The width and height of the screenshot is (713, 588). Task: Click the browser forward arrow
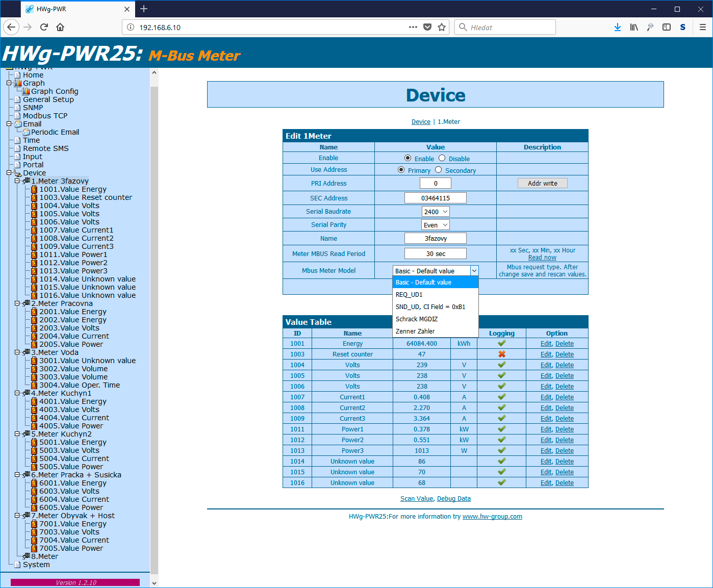pos(28,27)
